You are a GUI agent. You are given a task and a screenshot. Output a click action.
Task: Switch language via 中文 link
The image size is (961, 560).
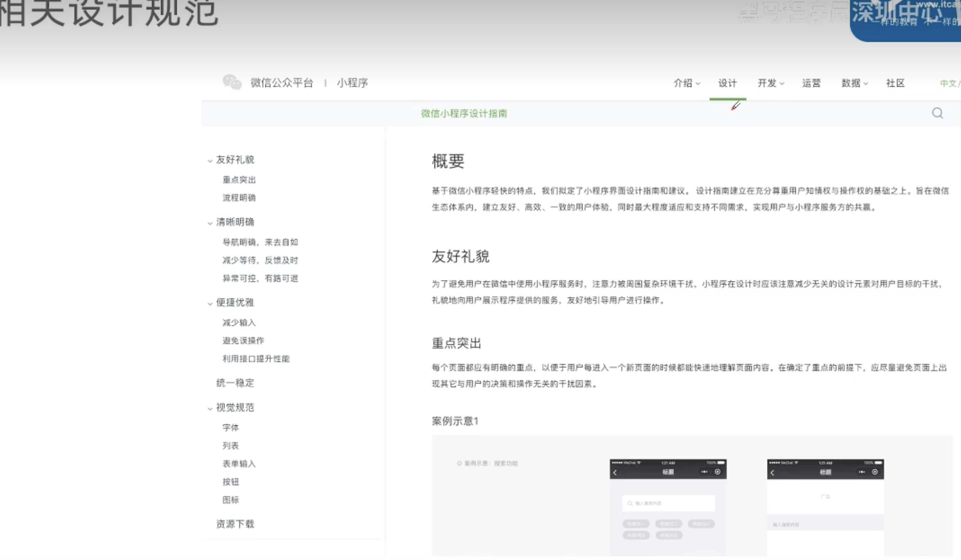tap(948, 83)
